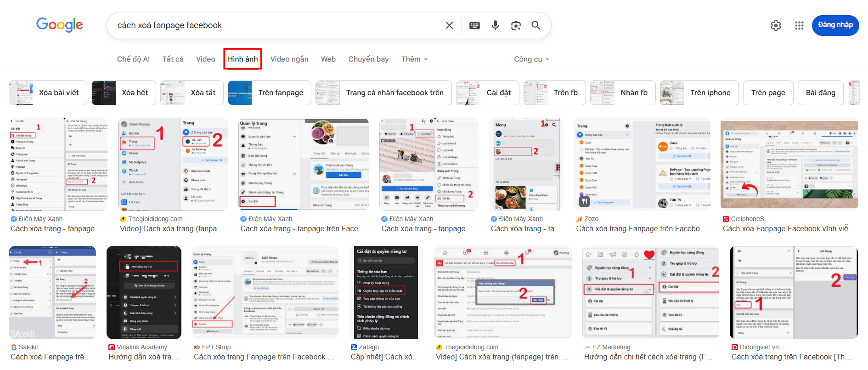Open the Vinalink Academy dark thumbnail
This screenshot has width=868, height=370.
144,292
